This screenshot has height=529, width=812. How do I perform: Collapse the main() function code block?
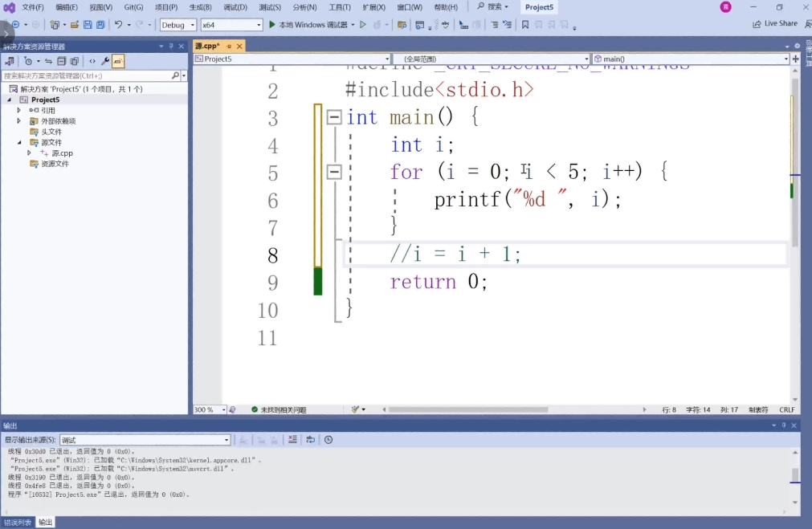[334, 117]
